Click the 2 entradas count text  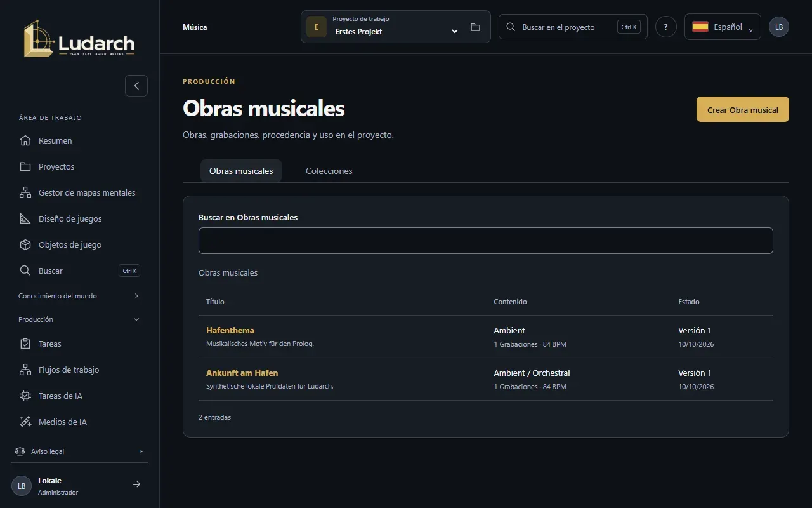214,417
